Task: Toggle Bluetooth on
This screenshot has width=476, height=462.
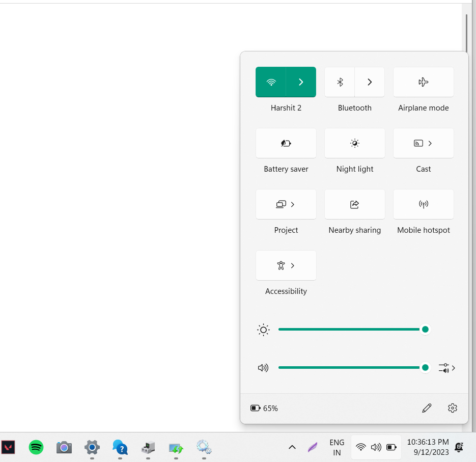Action: point(340,82)
